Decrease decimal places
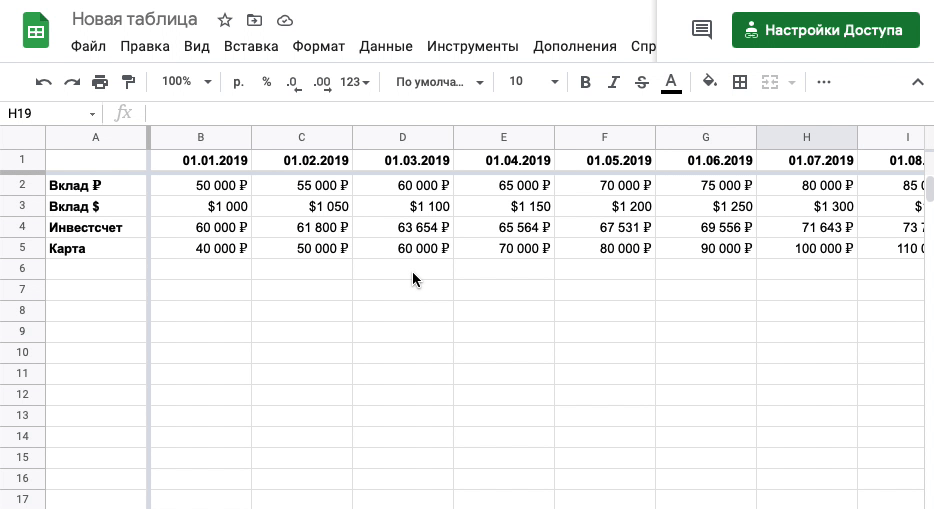This screenshot has height=509, width=934. [294, 82]
